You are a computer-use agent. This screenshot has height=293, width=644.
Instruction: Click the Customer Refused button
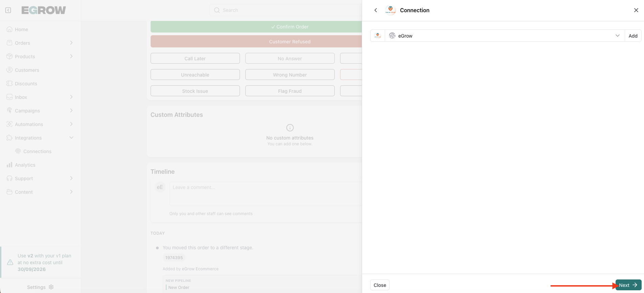click(256, 42)
